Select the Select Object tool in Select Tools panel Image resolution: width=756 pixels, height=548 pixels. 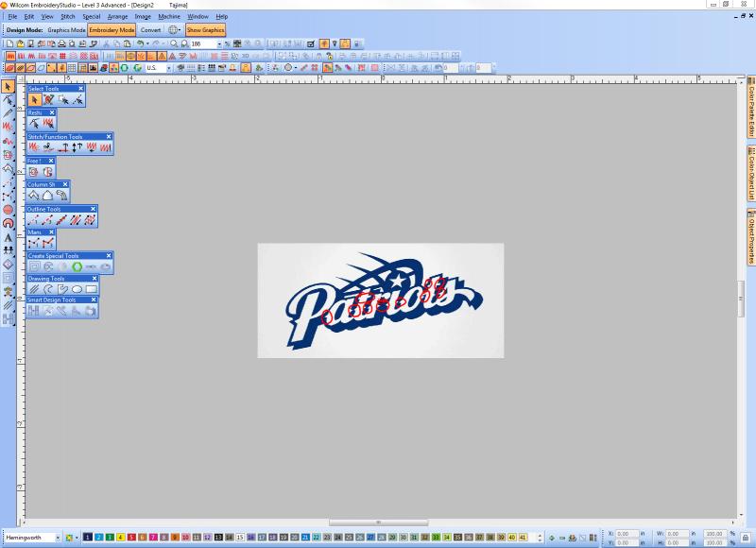click(34, 100)
